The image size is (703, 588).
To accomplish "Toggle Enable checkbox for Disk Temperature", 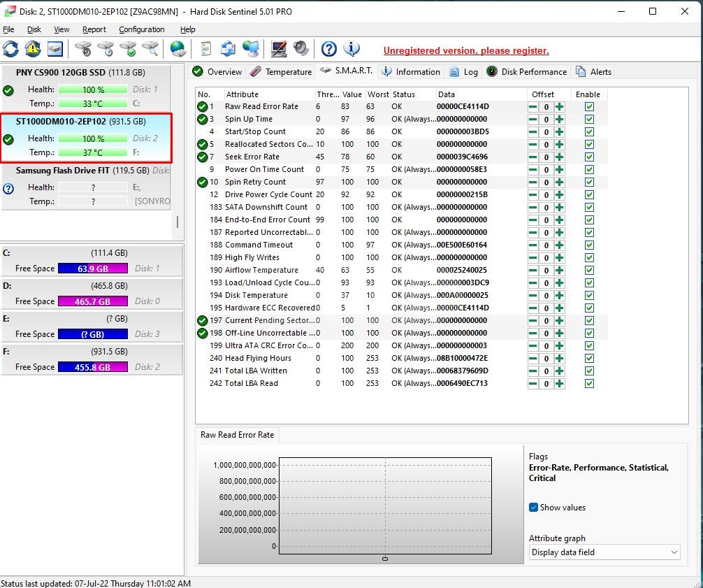I will click(x=589, y=296).
